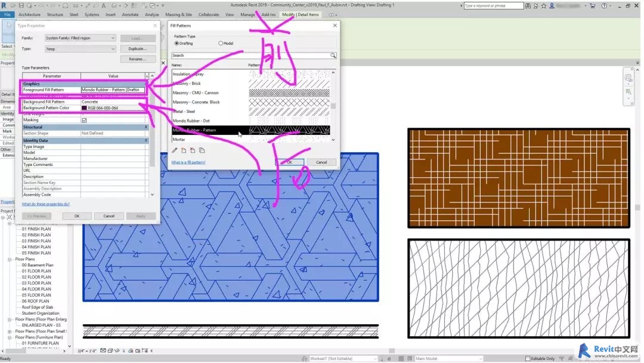Select '06 ROOF PLAN' in Project Browser
Viewport: 644px width, 363px height.
(x=35, y=302)
